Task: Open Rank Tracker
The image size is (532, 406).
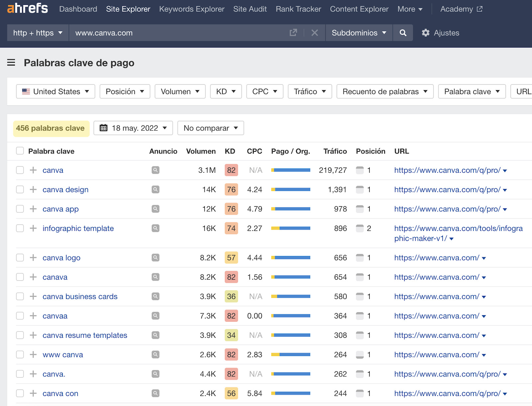Action: (x=299, y=9)
